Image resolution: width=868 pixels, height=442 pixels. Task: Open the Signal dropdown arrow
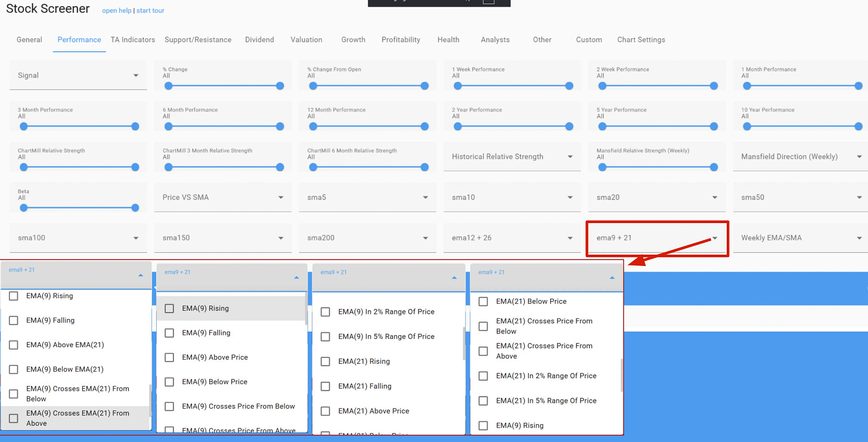pyautogui.click(x=136, y=76)
